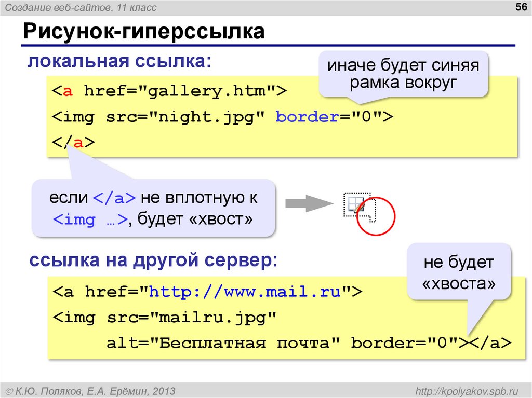532x398 pixels.
Task: Click the border="0" attribute in blue text
Action: click(307, 117)
